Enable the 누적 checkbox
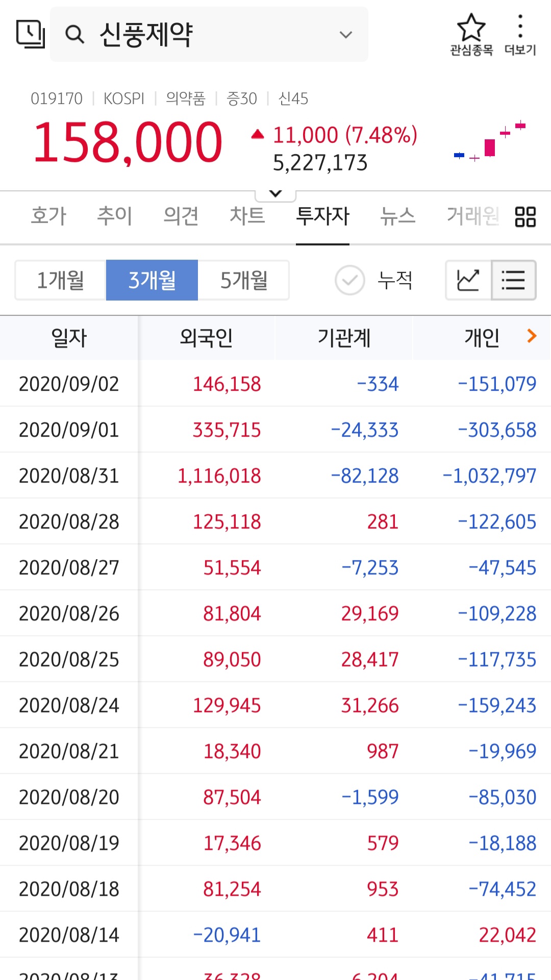This screenshot has height=980, width=551. [350, 280]
